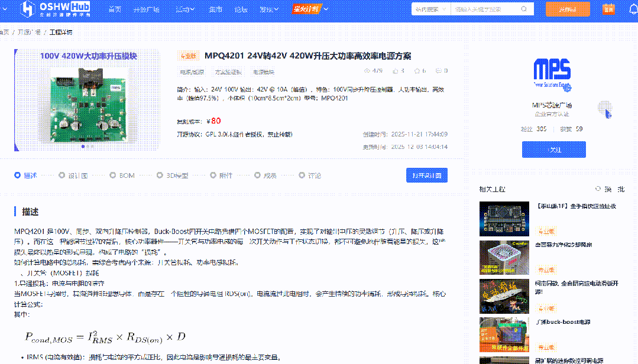The height and width of the screenshot is (364, 638).
Task: Click the 关注 follow button
Action: coord(553,149)
